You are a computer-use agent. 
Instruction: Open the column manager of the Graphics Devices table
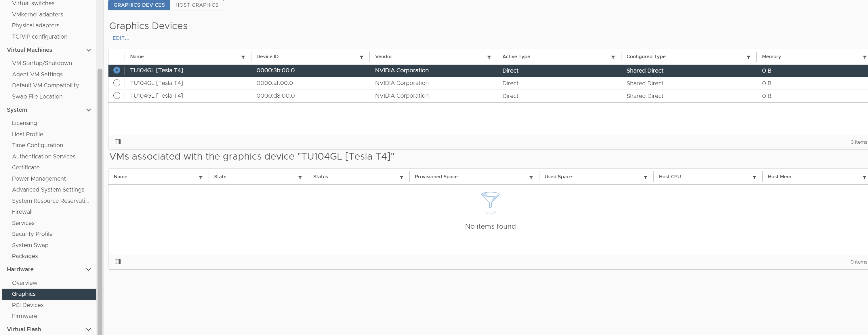[x=117, y=141]
